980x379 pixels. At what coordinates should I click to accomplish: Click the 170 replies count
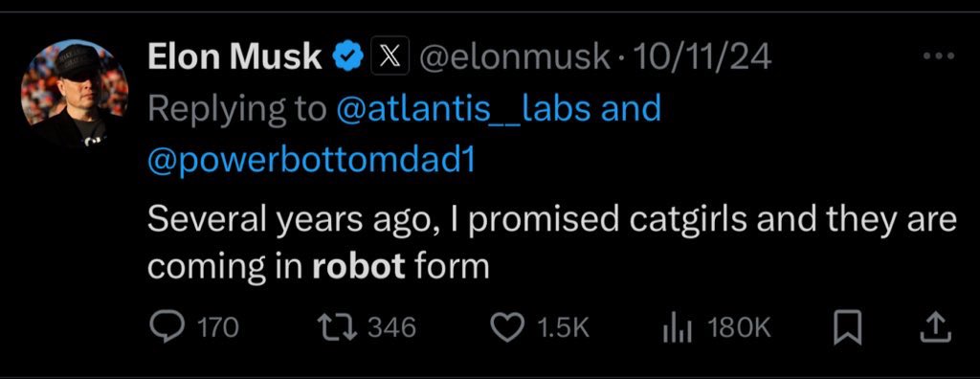(217, 327)
